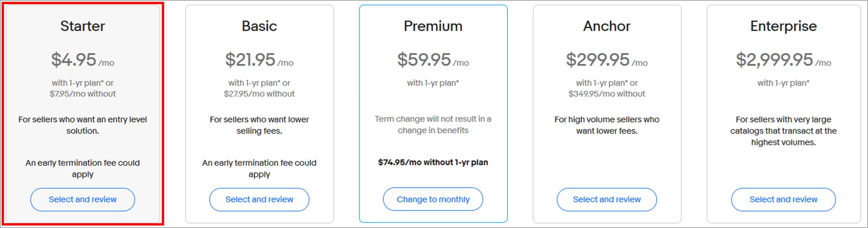Select the Anchor plan heading
This screenshot has height=228, width=868.
(x=607, y=26)
